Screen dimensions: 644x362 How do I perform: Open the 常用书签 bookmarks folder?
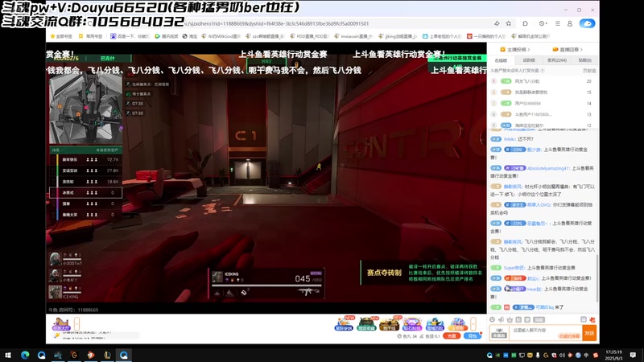[90, 36]
